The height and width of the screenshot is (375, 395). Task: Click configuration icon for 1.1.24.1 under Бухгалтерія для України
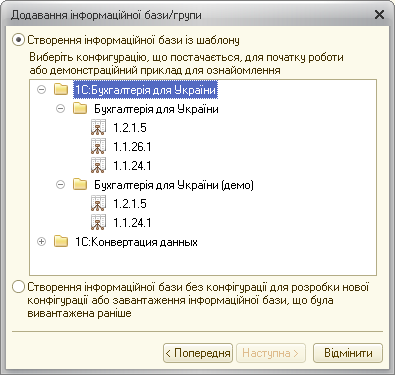tap(98, 165)
